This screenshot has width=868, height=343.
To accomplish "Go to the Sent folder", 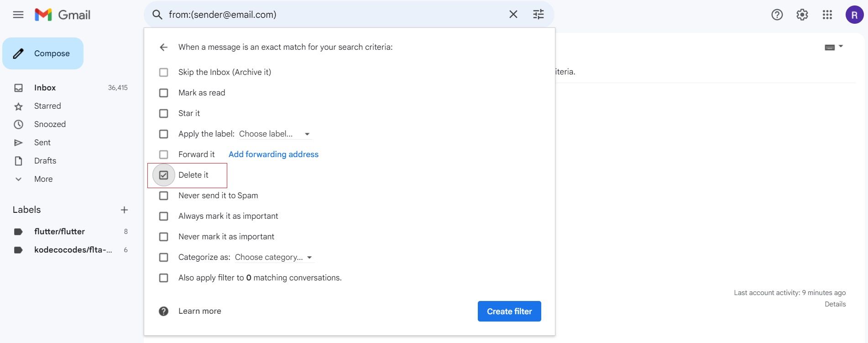I will coord(42,142).
